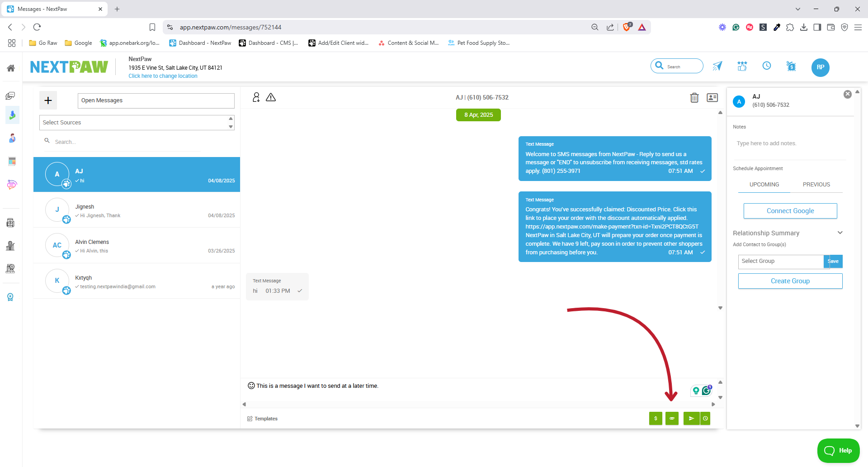Image resolution: width=868 pixels, height=467 pixels.
Task: Click the warning triangle icon above conversation
Action: click(271, 97)
